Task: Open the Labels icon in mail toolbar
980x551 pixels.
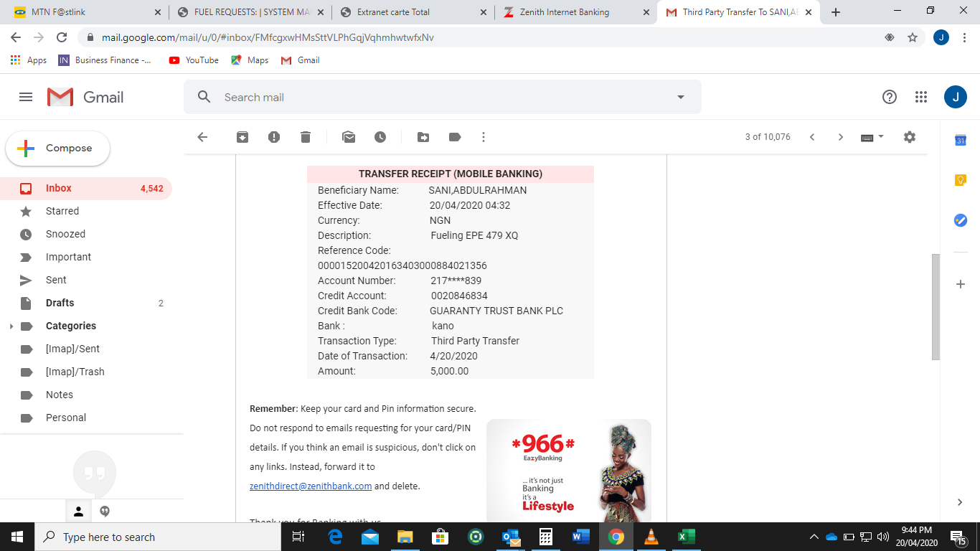Action: [455, 137]
